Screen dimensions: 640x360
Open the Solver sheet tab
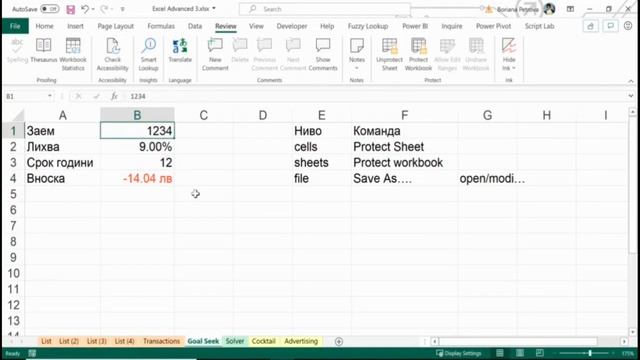coord(235,341)
